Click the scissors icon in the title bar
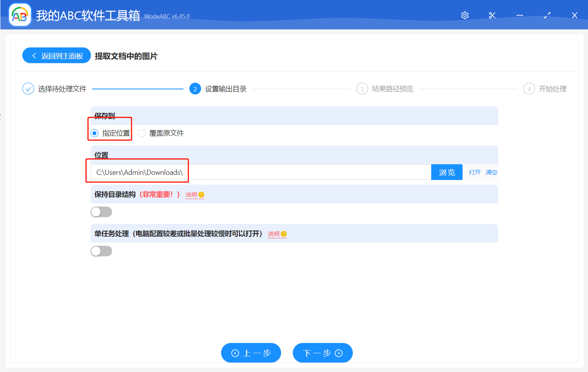This screenshot has height=372, width=588. [x=492, y=15]
